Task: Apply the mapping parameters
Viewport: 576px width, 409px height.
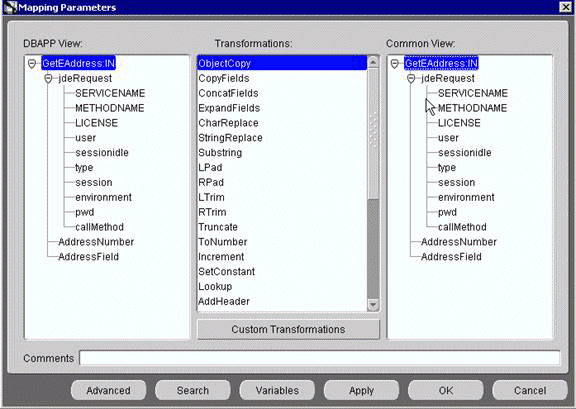Action: pos(361,390)
